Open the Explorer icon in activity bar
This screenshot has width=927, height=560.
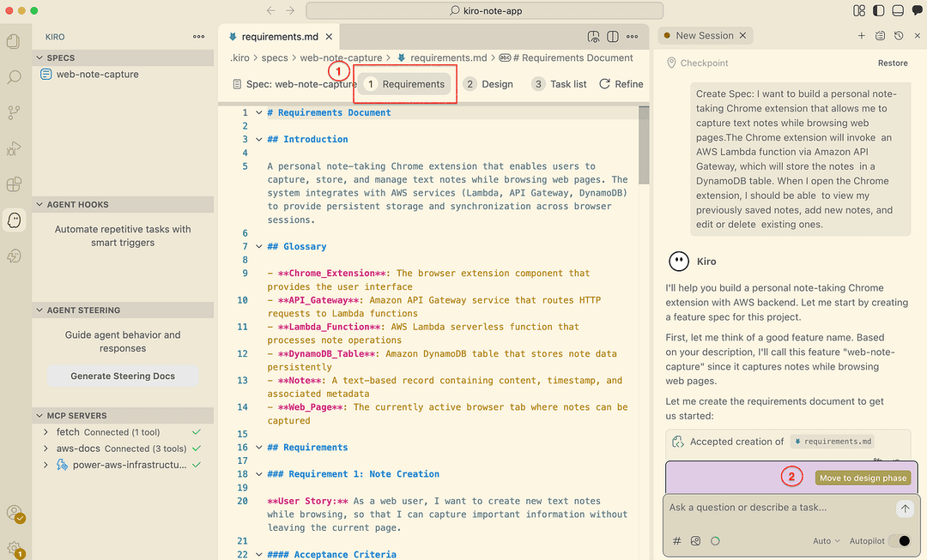click(x=13, y=41)
